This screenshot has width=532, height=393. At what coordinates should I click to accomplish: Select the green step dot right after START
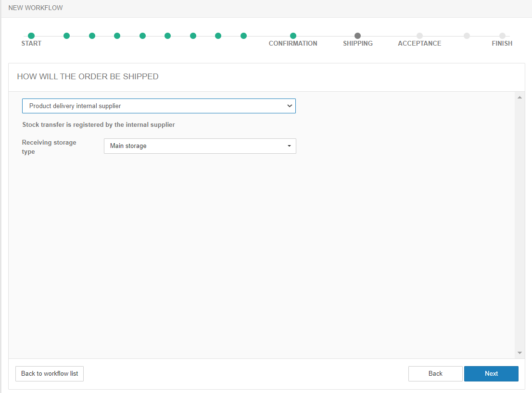67,36
